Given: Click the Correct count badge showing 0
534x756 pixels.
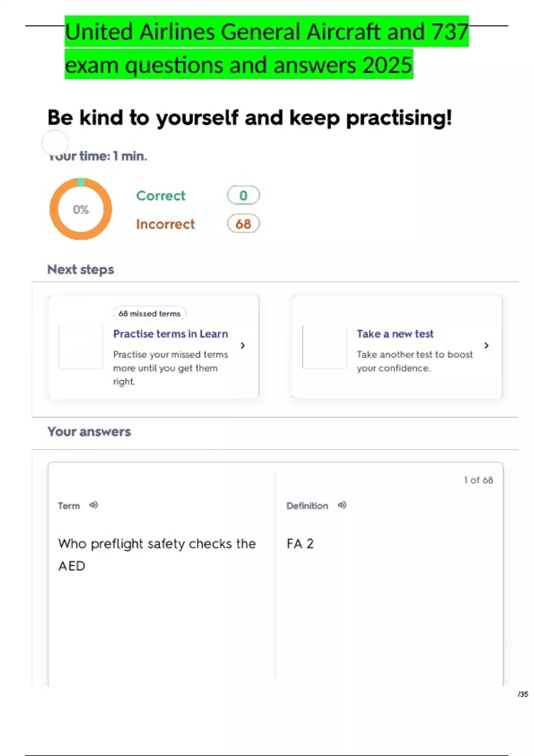Looking at the screenshot, I should (x=243, y=195).
